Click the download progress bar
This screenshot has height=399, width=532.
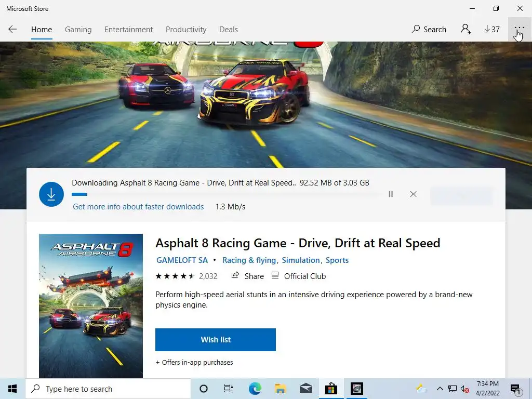pos(226,194)
